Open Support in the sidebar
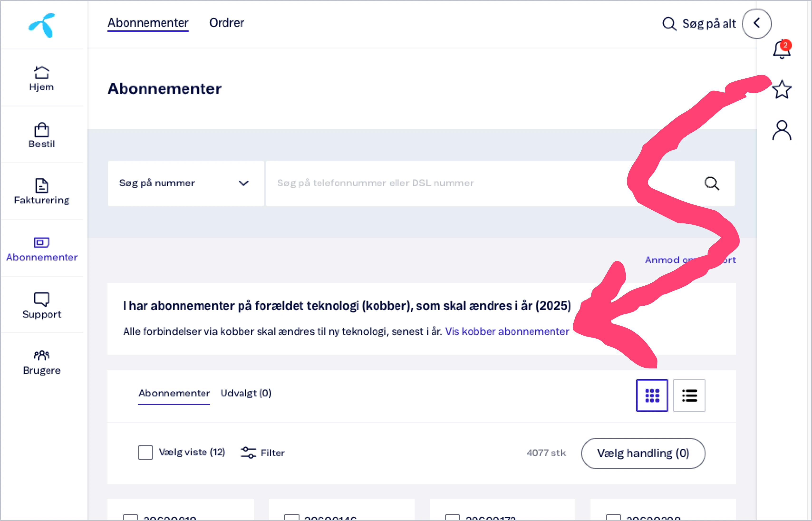The width and height of the screenshot is (812, 521). pyautogui.click(x=42, y=305)
